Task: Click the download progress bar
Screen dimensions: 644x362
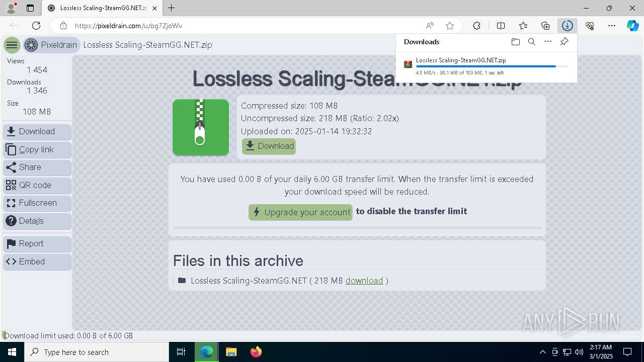Action: pos(493,66)
